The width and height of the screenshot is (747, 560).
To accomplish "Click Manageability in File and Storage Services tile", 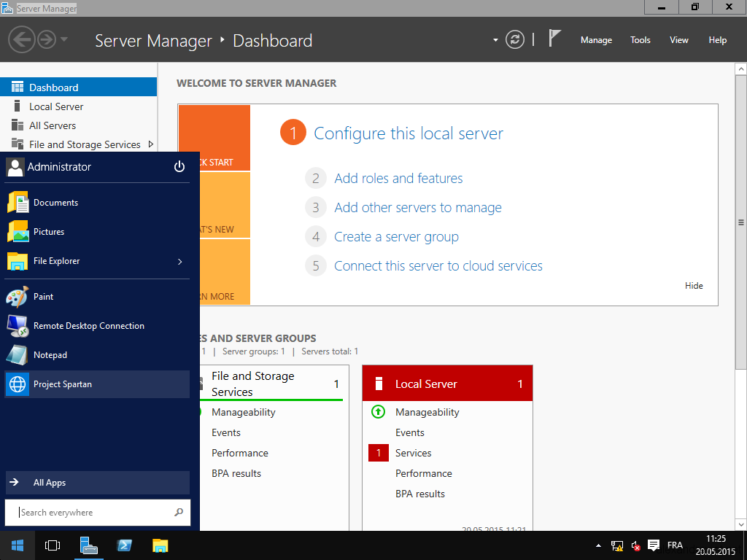I will coord(244,413).
